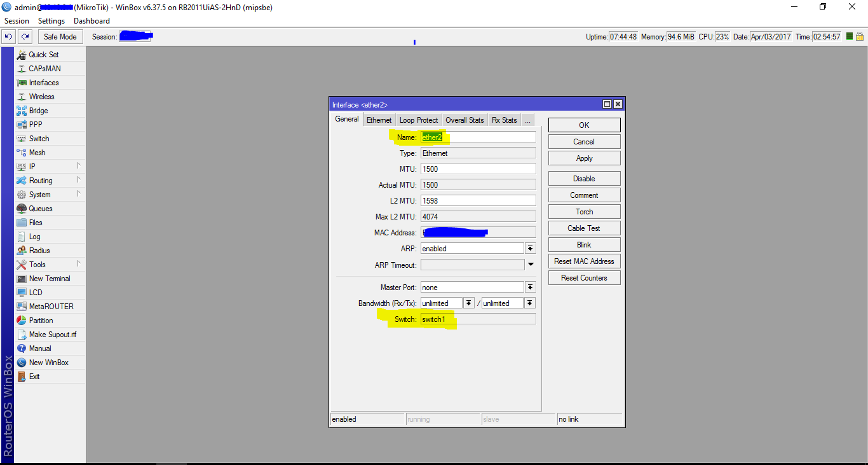Click the Apply button
The height and width of the screenshot is (465, 868).
click(584, 158)
